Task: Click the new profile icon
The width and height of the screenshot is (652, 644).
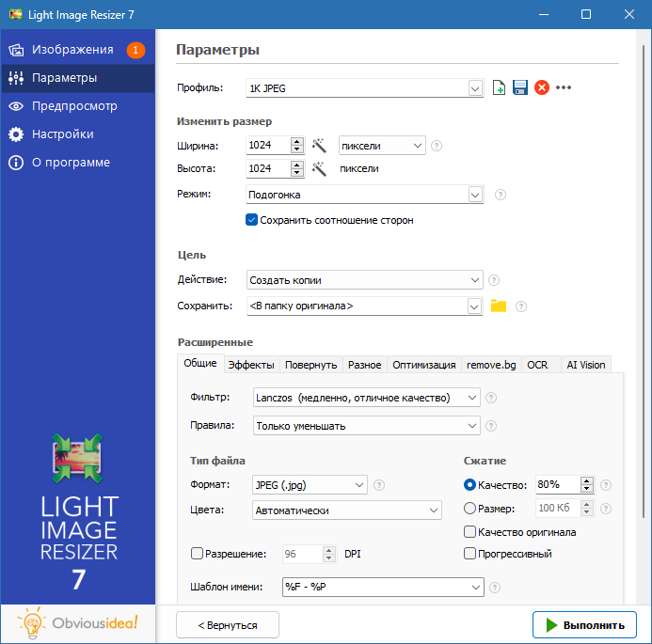Action: [x=499, y=87]
